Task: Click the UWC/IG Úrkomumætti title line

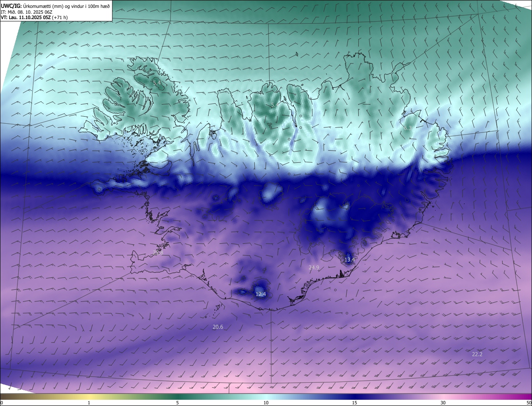Action: (55, 5)
